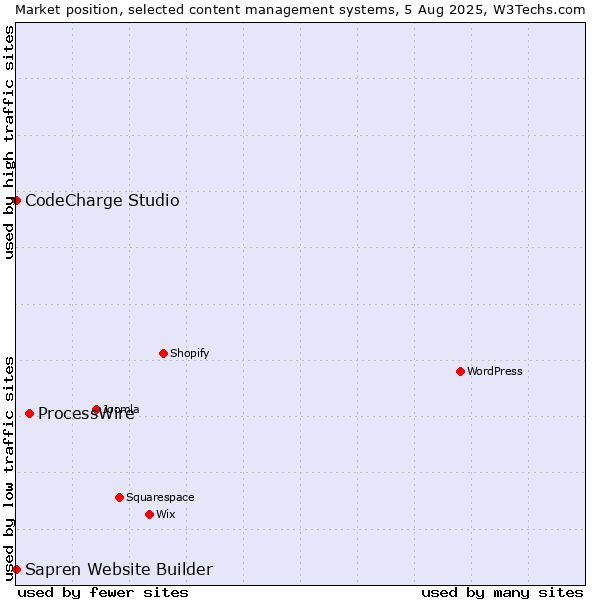Select the WordPress red data point
This screenshot has height=600, width=600.
click(460, 371)
